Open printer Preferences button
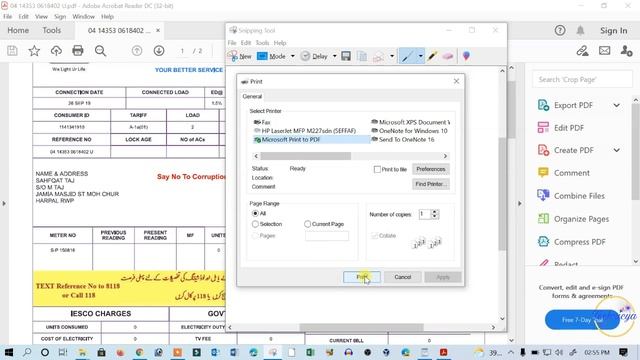This screenshot has height=360, width=640. coord(431,169)
